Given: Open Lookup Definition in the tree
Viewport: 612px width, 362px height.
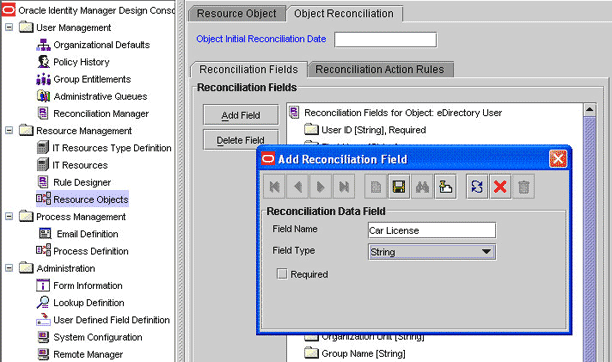Looking at the screenshot, I should click(x=89, y=303).
